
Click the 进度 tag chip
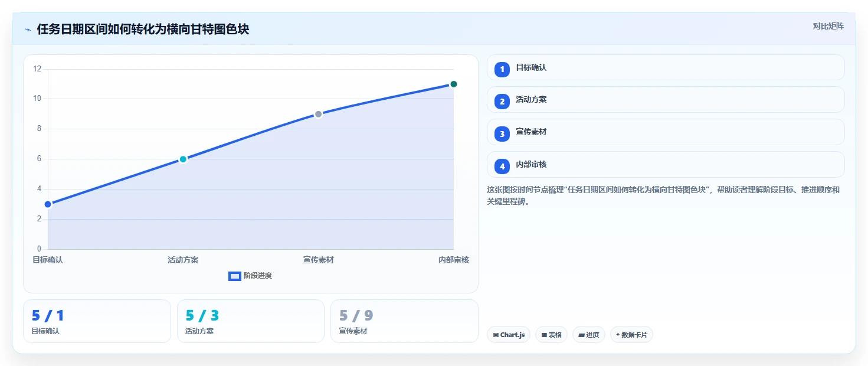click(x=589, y=335)
